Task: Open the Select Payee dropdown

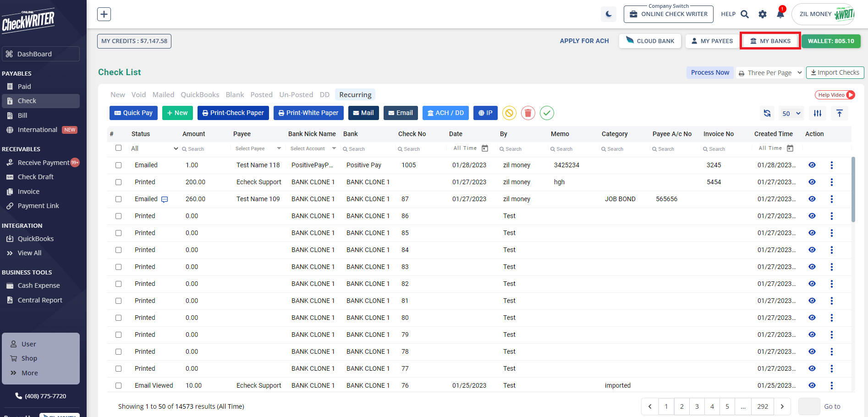Action: tap(258, 148)
